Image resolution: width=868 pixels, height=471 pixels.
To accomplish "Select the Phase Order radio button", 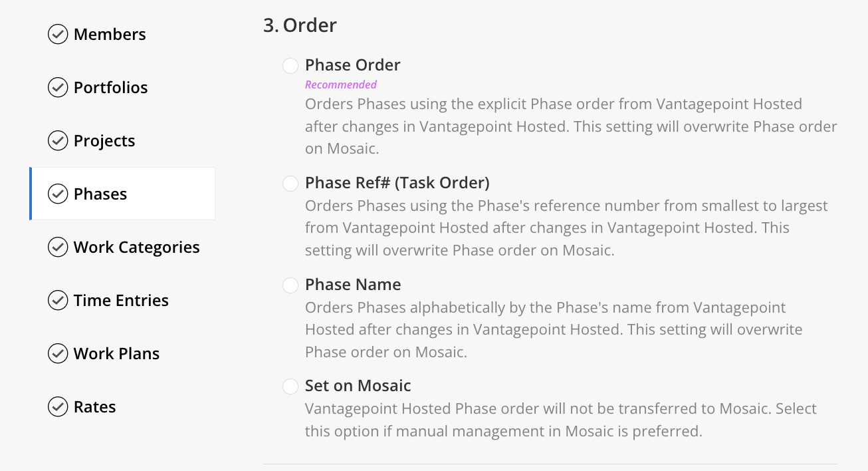I will pos(290,66).
